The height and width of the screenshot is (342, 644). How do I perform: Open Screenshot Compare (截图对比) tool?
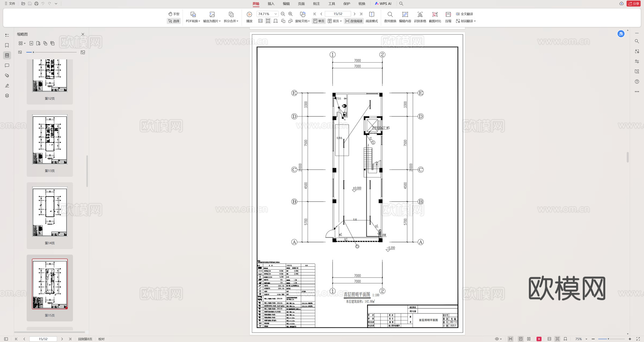435,17
